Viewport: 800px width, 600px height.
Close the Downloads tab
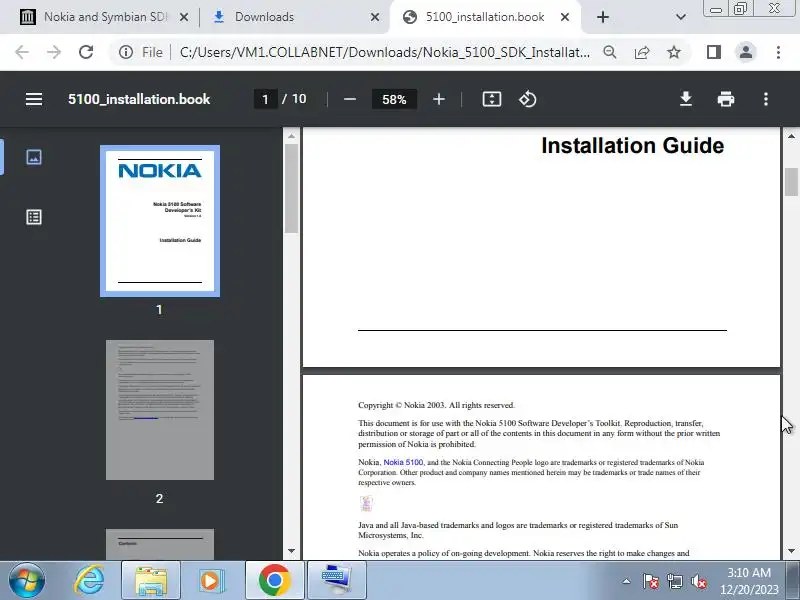[x=374, y=17]
